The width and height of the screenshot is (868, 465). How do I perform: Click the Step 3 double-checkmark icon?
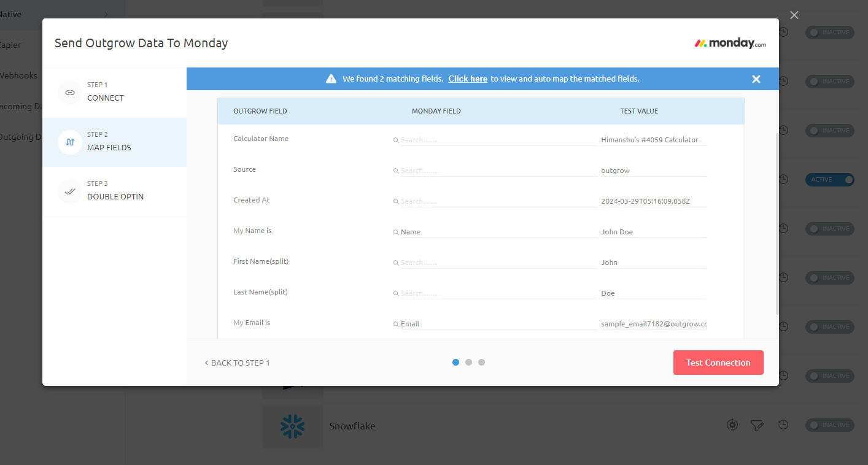70,191
